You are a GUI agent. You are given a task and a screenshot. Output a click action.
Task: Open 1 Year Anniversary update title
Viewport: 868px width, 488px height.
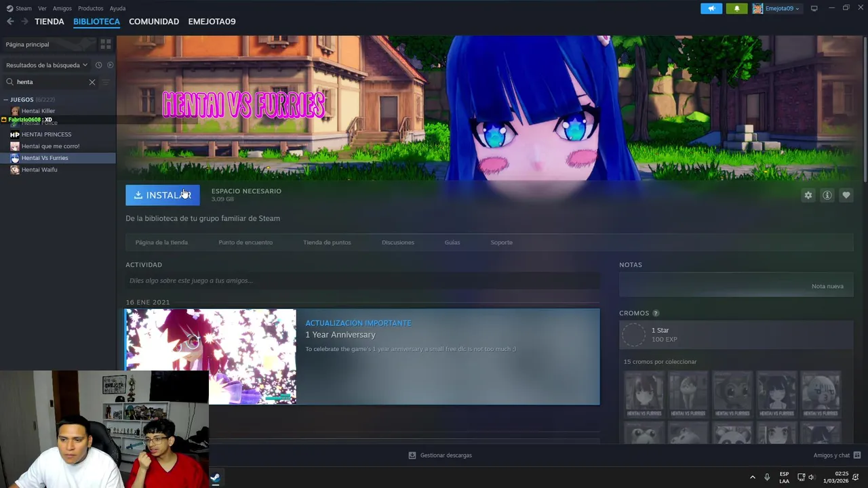pos(340,335)
